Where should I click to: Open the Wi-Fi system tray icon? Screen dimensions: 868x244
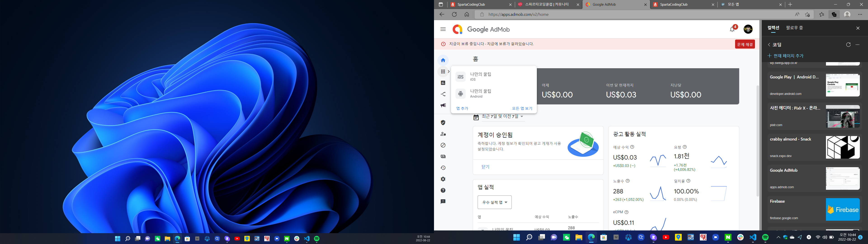pyautogui.click(x=818, y=237)
